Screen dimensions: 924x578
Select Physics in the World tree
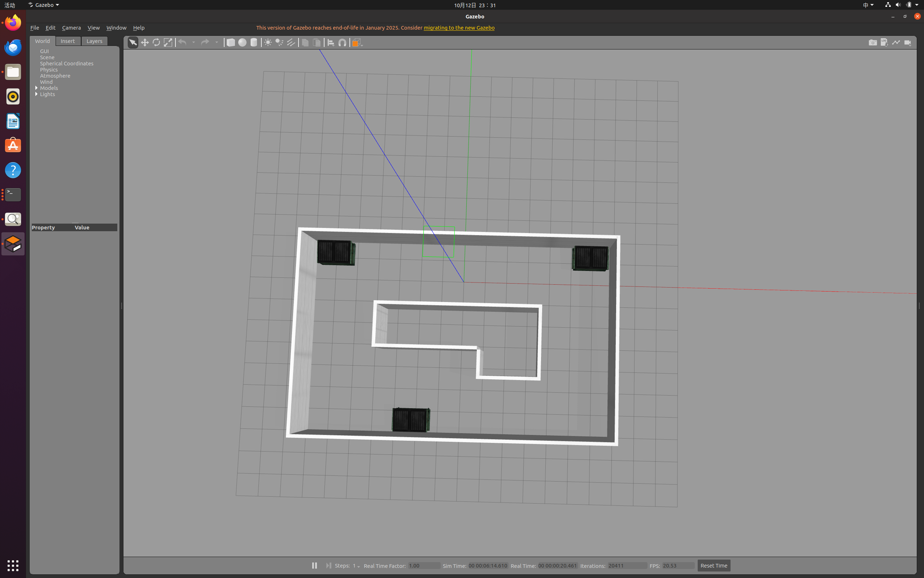tap(49, 70)
